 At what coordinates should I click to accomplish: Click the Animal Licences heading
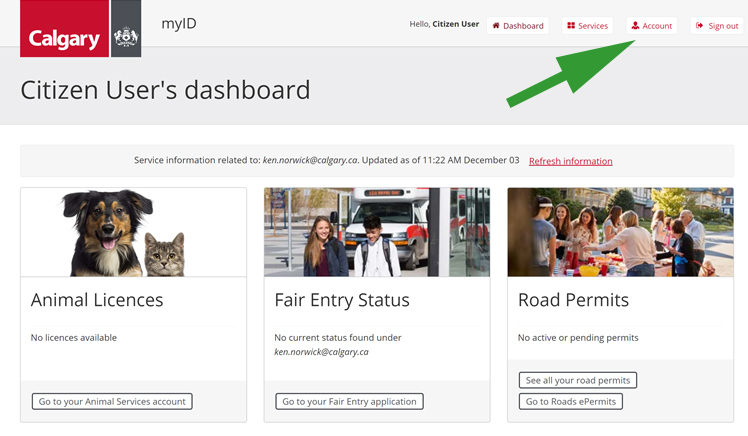tap(97, 300)
